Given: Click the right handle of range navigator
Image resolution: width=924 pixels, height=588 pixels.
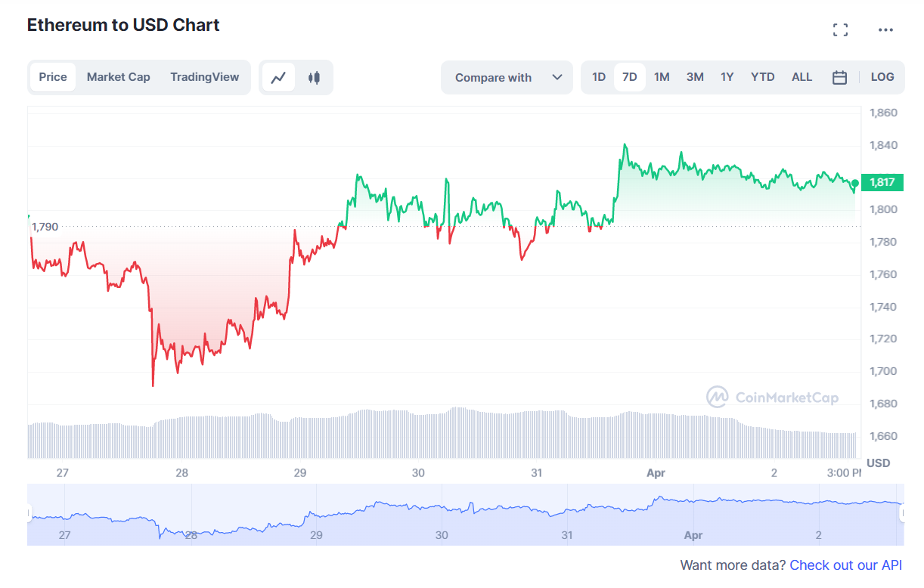Looking at the screenshot, I should [x=902, y=514].
